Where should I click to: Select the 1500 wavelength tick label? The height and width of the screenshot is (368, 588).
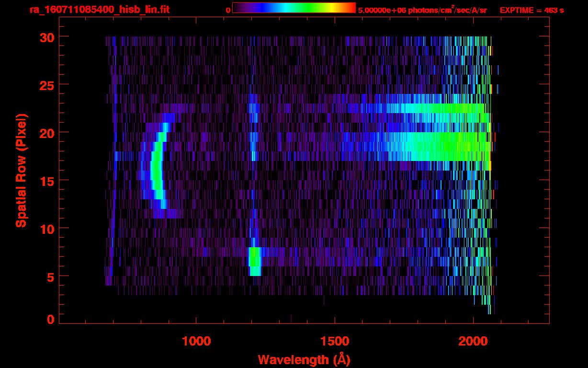tap(335, 341)
